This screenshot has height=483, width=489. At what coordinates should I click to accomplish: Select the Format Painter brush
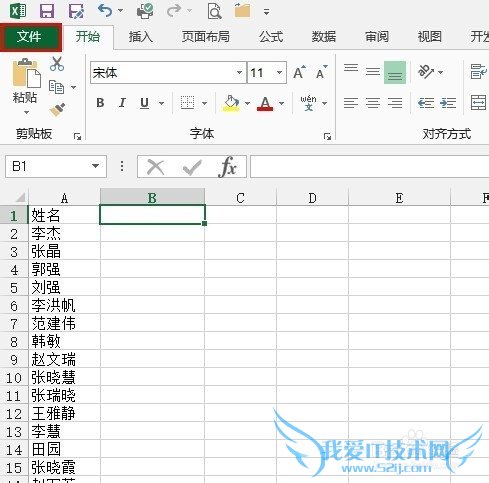[57, 110]
